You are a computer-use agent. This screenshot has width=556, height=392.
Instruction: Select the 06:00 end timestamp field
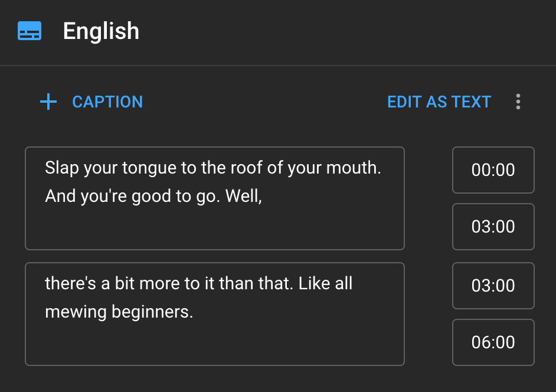click(493, 342)
